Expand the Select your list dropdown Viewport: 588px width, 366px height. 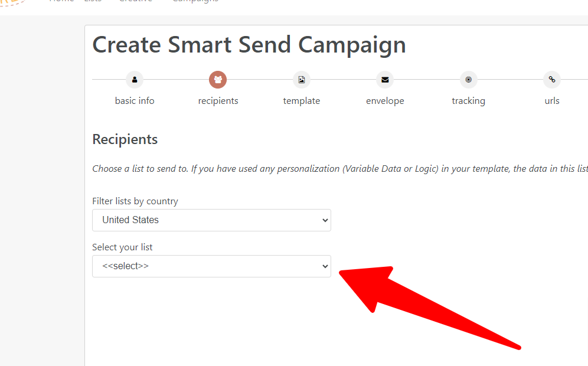pos(211,266)
